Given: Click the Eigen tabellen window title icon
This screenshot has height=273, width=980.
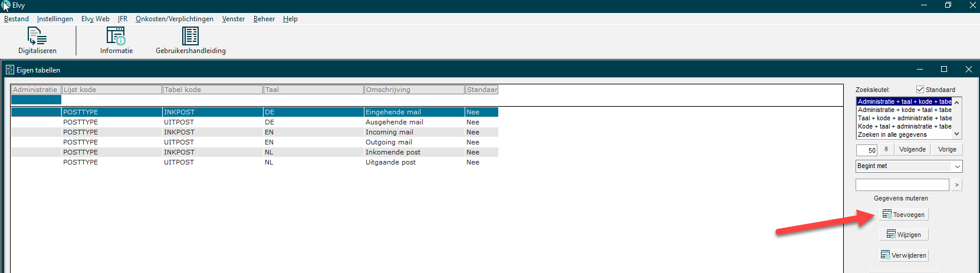Looking at the screenshot, I should [x=9, y=70].
